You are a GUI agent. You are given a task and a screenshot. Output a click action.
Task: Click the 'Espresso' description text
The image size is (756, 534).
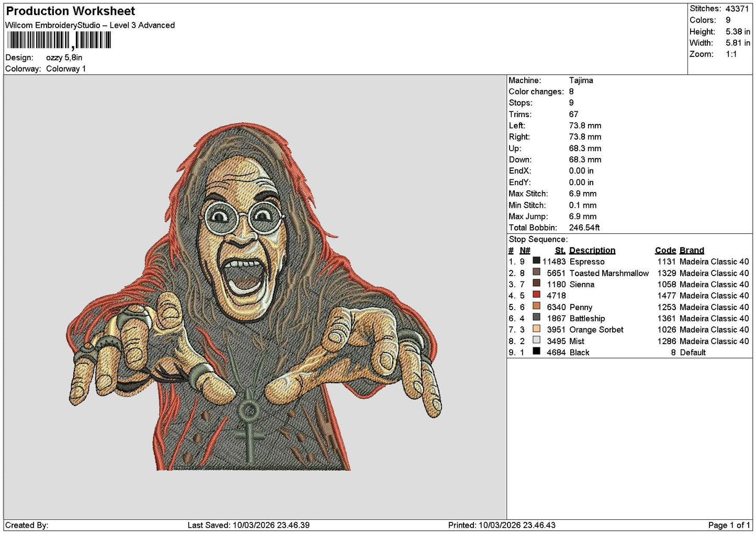587,262
